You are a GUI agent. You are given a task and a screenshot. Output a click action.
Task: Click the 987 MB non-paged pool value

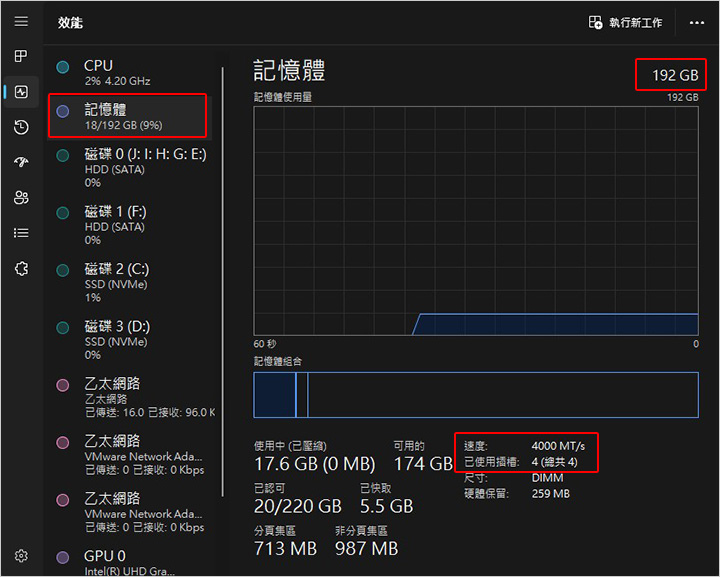(x=366, y=549)
